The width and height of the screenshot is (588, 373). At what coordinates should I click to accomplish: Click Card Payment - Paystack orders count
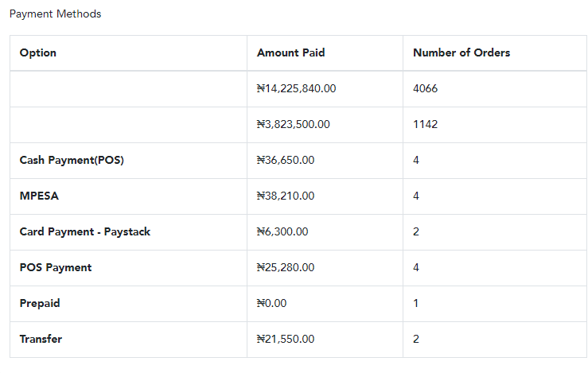(x=416, y=232)
